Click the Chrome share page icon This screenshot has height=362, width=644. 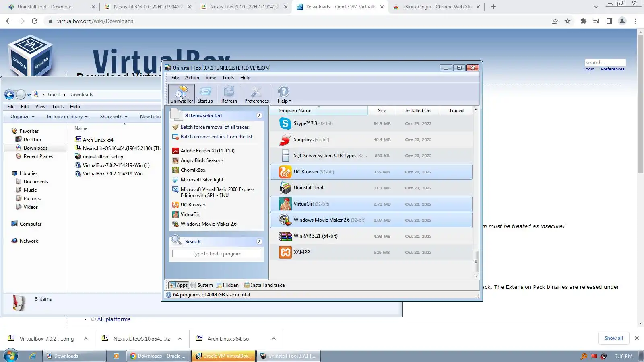pyautogui.click(x=555, y=21)
